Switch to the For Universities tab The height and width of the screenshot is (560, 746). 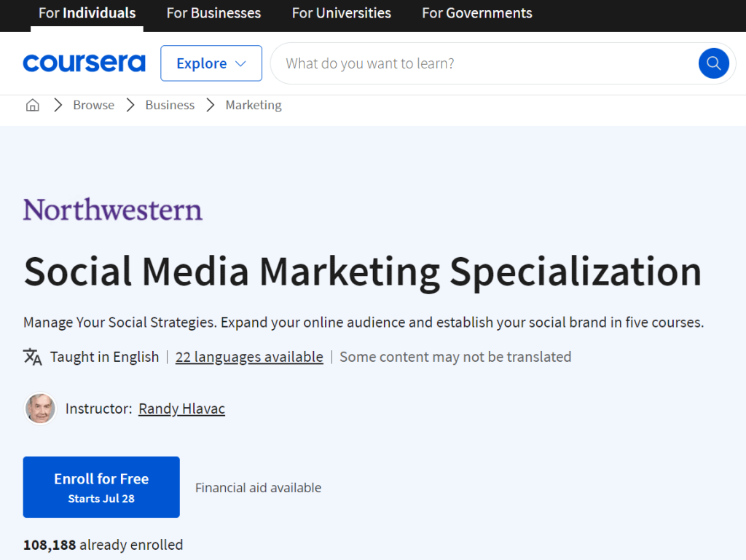tap(341, 13)
